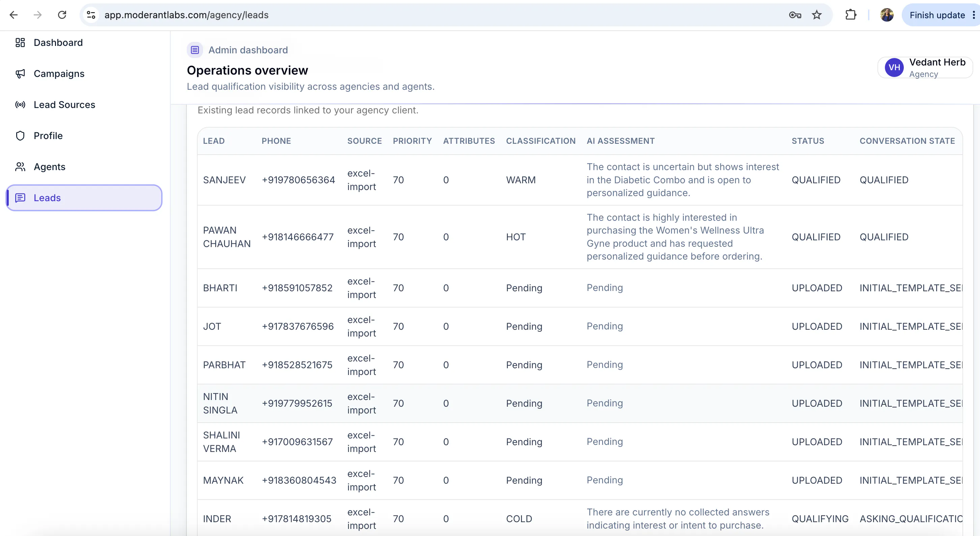Click PAWAN CHAUHAN's Women's Wellness AI assessment
Image resolution: width=980 pixels, height=536 pixels.
pyautogui.click(x=675, y=237)
